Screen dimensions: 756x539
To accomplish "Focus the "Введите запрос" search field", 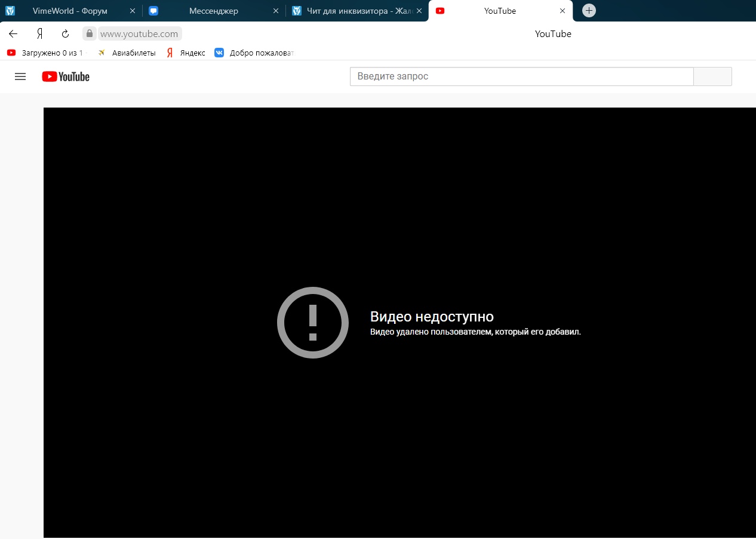I will pos(521,76).
